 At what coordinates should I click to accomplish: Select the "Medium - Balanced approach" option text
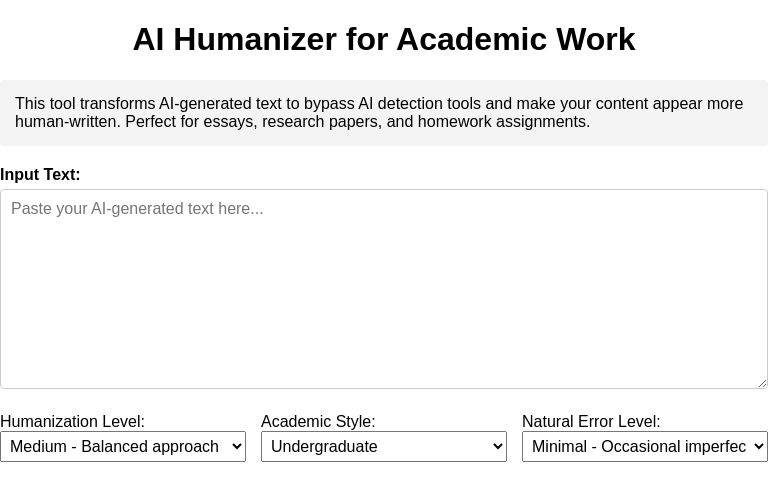113,446
